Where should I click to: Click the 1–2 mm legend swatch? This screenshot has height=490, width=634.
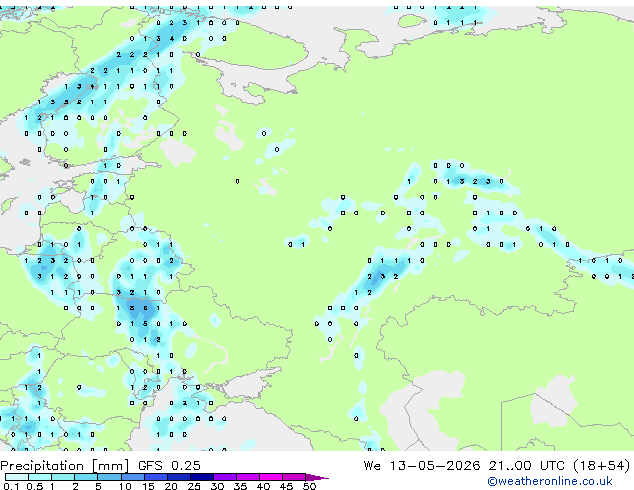[63, 477]
